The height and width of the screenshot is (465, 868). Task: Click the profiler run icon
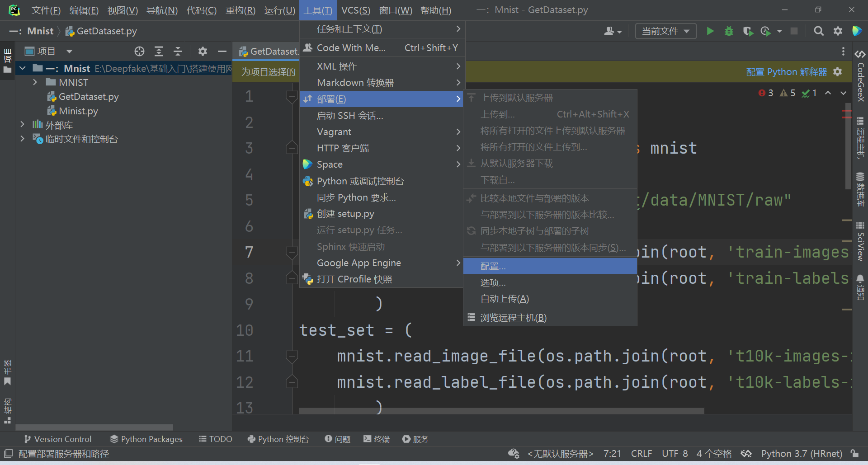[766, 31]
